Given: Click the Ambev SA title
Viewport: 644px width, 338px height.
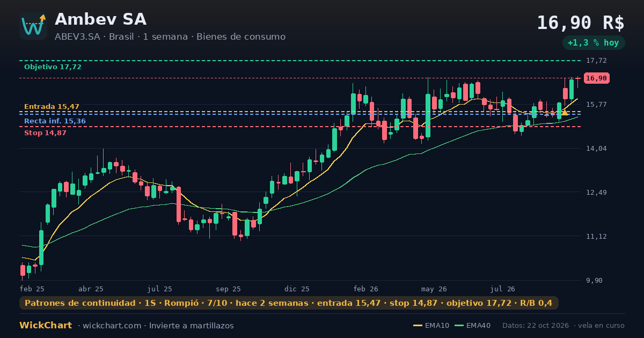Looking at the screenshot, I should (x=100, y=19).
